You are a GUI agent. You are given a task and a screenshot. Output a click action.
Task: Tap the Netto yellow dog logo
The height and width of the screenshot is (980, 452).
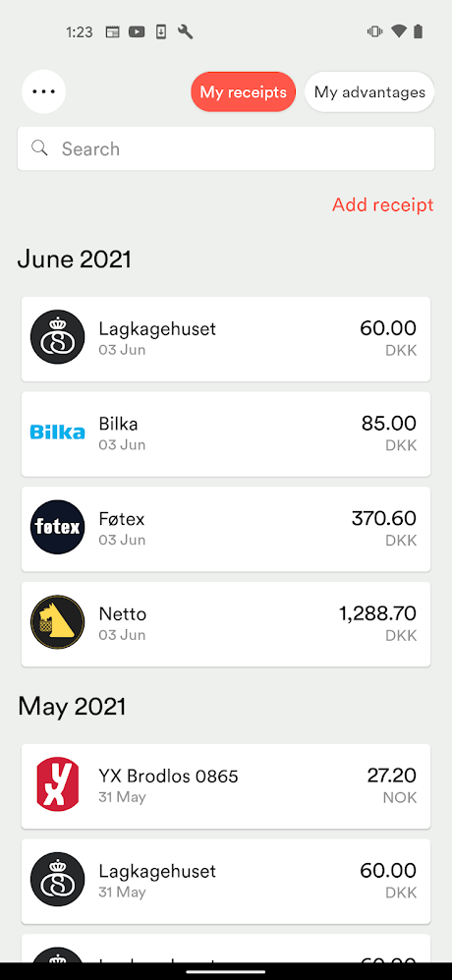58,622
